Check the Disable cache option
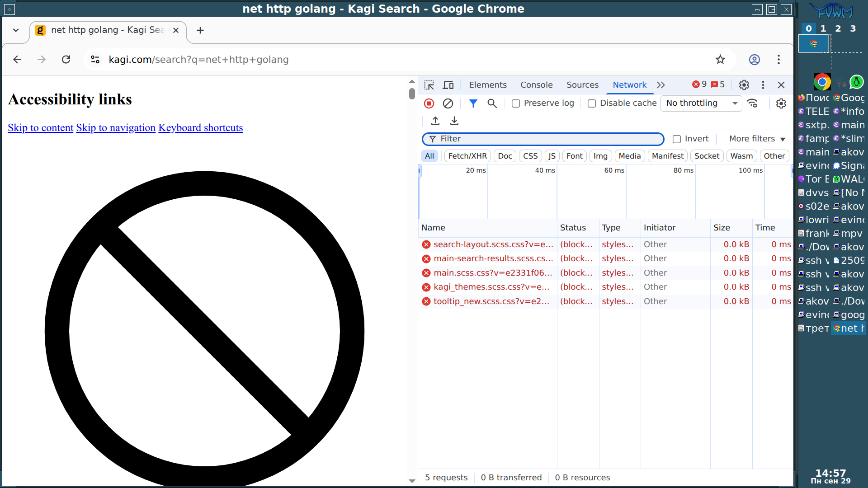This screenshot has width=868, height=488. 591,103
